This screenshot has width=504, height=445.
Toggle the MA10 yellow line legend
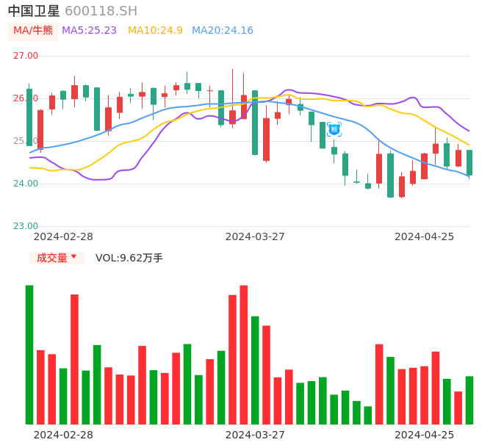point(155,31)
